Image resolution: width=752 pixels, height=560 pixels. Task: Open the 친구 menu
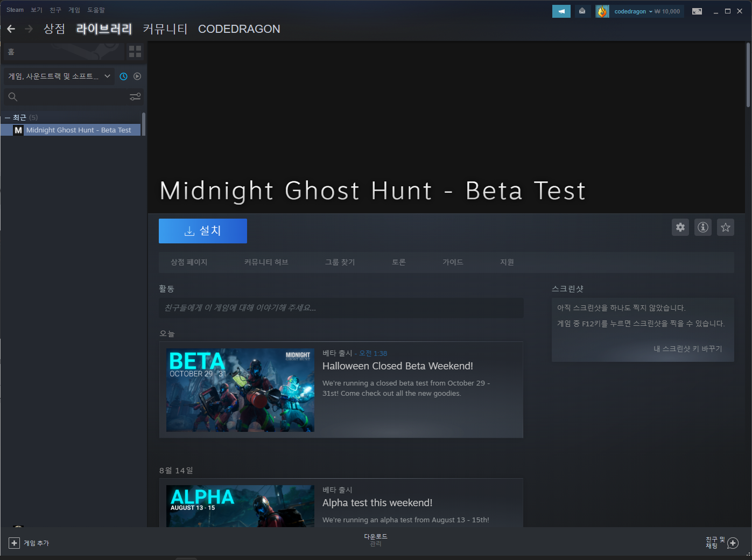[55, 10]
